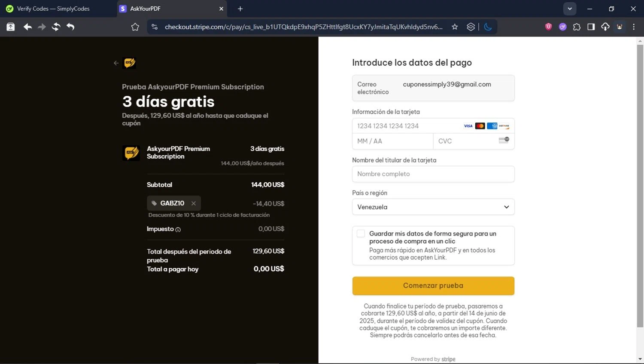Open the browser three-dot menu
This screenshot has height=364, width=644.
point(634,27)
